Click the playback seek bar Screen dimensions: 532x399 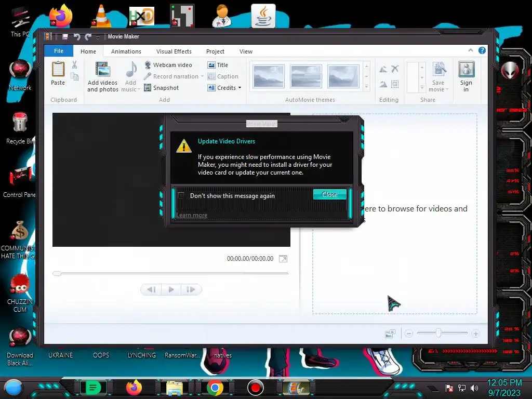(170, 273)
